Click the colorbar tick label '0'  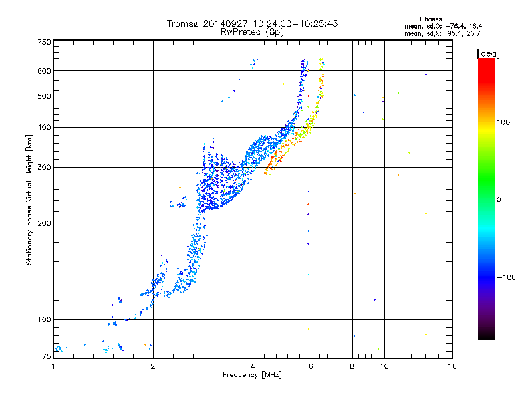(x=499, y=200)
